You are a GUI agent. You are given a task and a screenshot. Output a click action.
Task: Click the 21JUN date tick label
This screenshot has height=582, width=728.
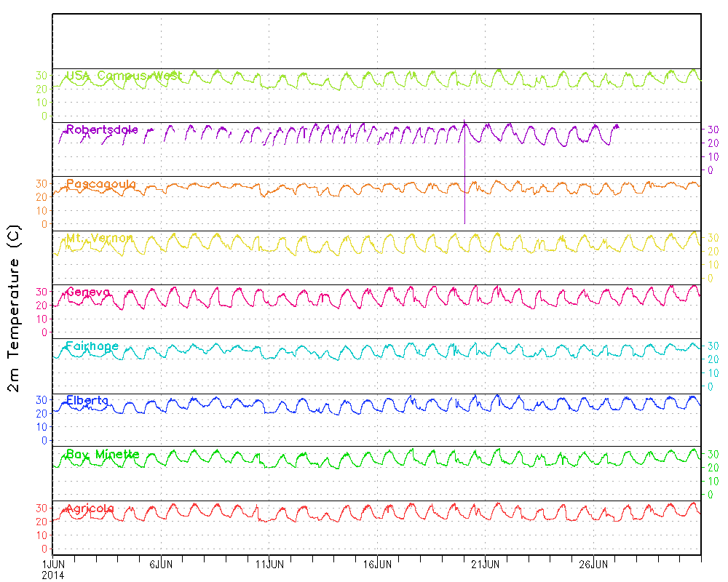click(486, 565)
